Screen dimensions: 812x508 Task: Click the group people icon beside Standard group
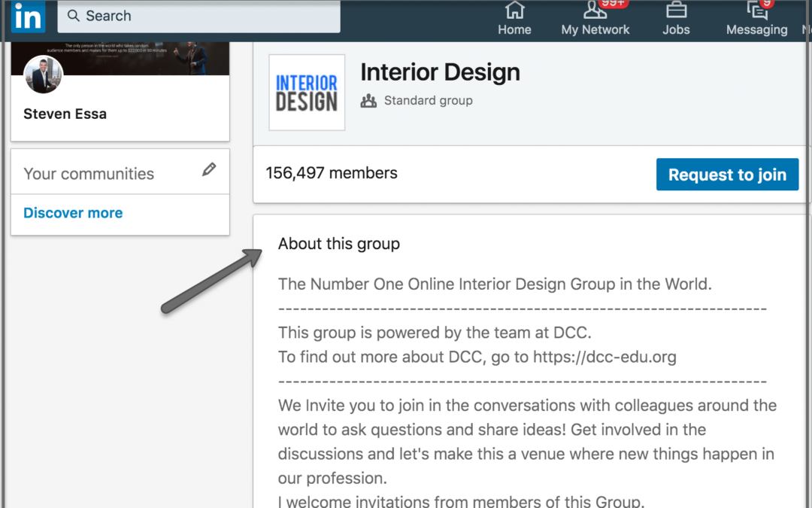[368, 101]
